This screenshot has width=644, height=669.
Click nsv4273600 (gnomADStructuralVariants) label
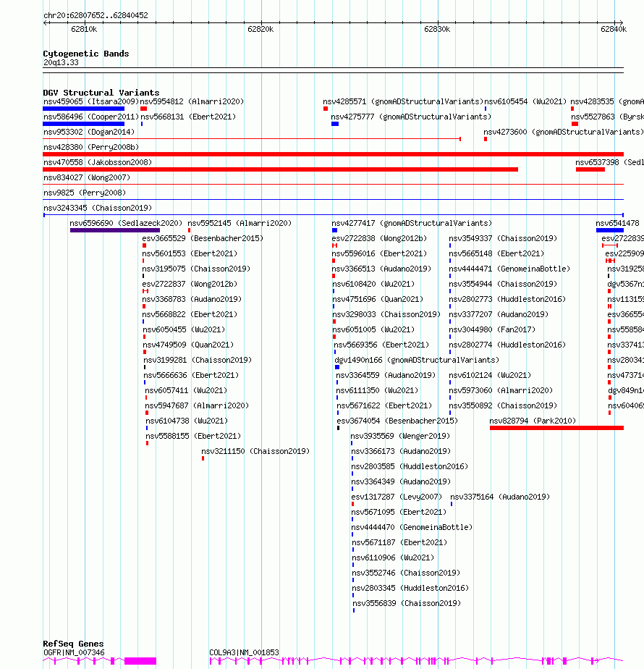point(564,132)
